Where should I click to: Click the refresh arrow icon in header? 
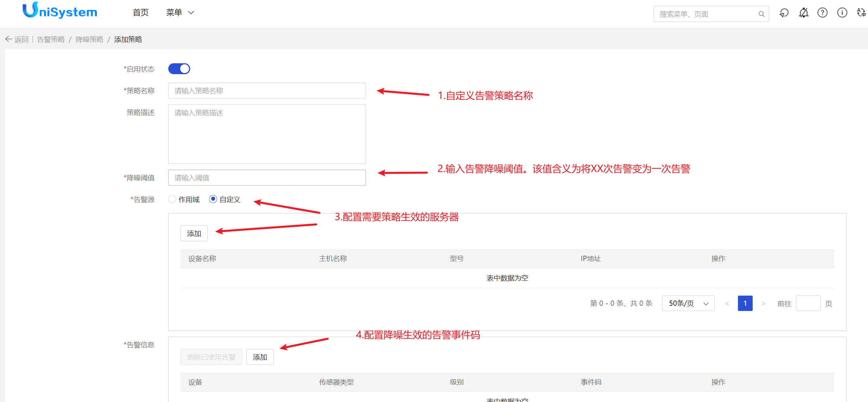[784, 13]
